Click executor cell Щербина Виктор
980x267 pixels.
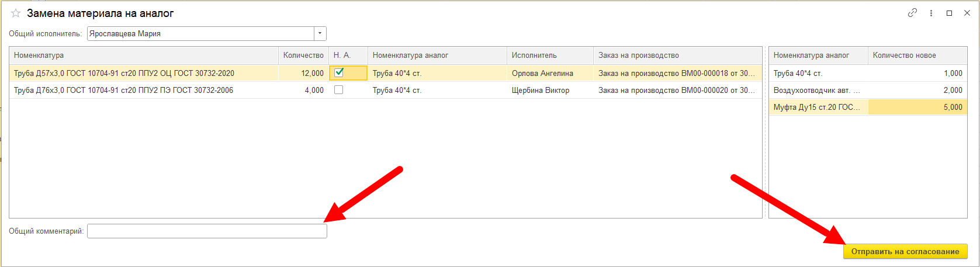tap(550, 90)
